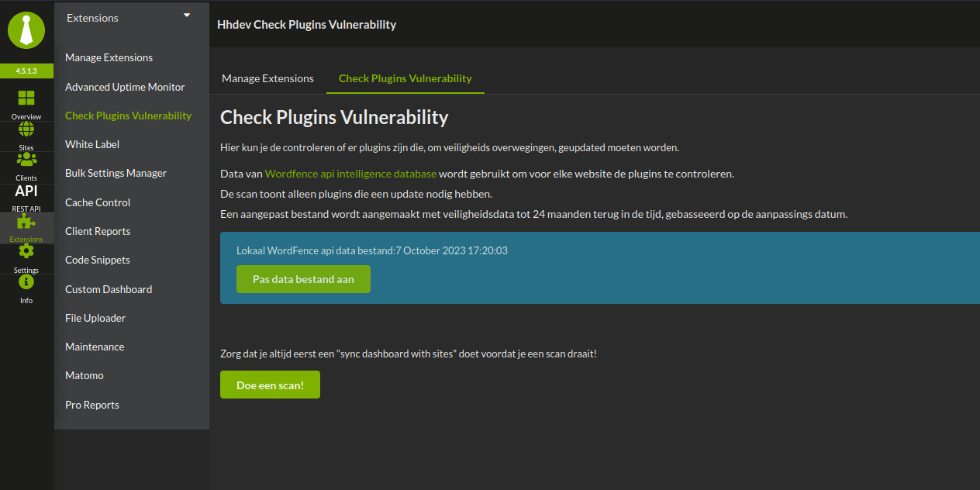Open the Matomo extension
Screen dimensions: 980x490
[84, 374]
